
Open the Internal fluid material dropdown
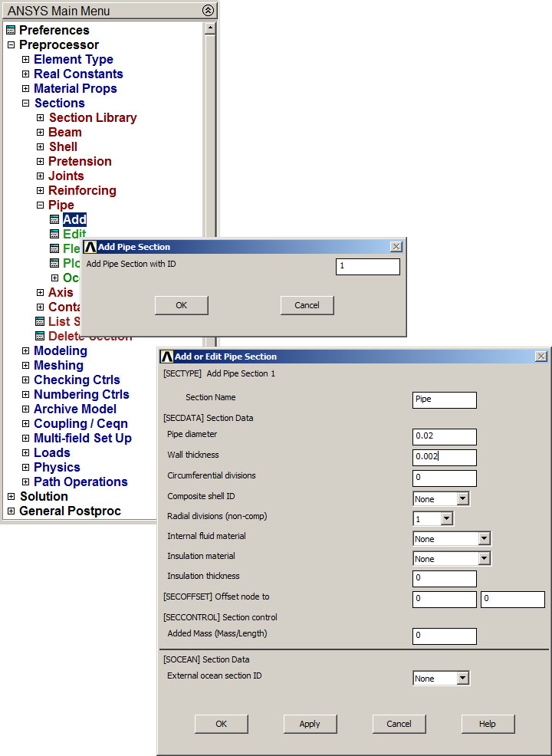tap(485, 538)
